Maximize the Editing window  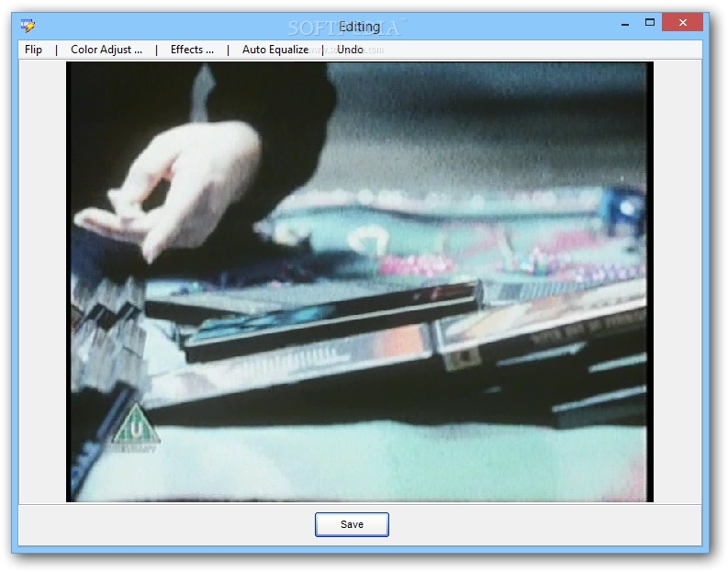650,22
